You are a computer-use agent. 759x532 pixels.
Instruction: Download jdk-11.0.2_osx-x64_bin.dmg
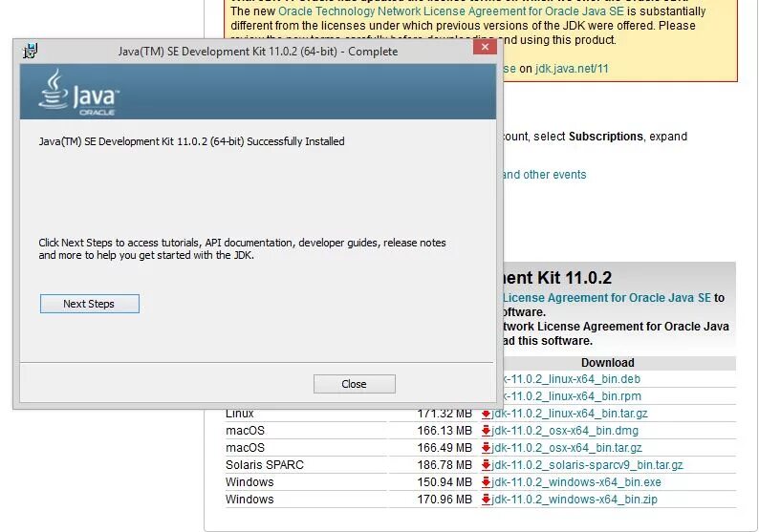[x=565, y=431]
